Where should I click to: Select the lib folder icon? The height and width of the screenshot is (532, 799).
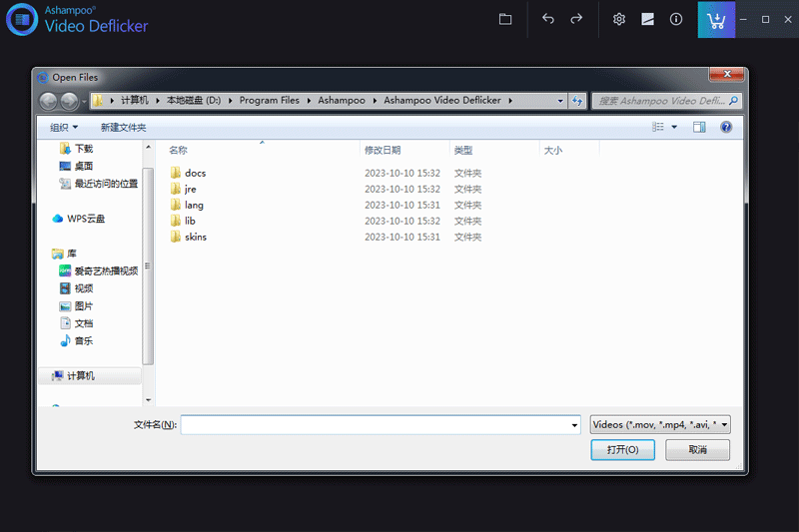(176, 221)
